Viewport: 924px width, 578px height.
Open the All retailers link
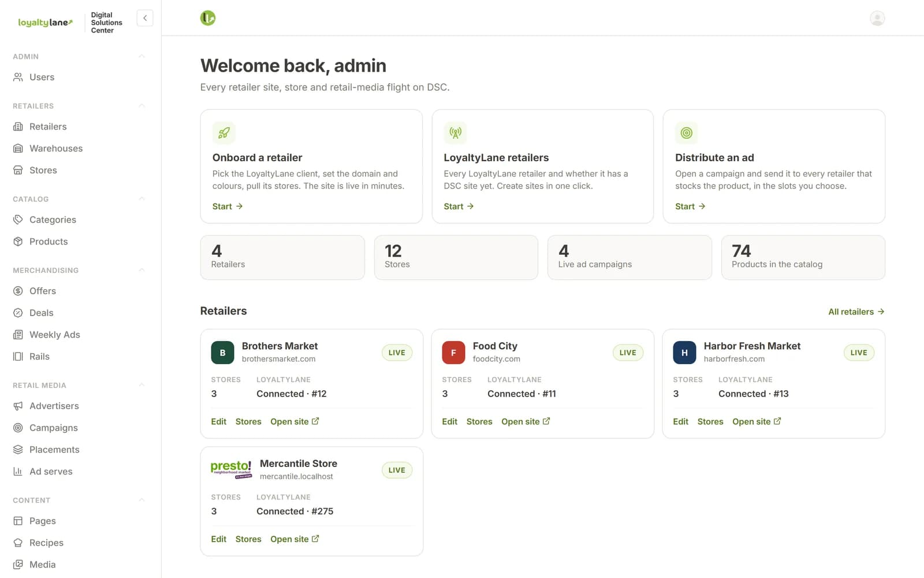[x=856, y=312]
